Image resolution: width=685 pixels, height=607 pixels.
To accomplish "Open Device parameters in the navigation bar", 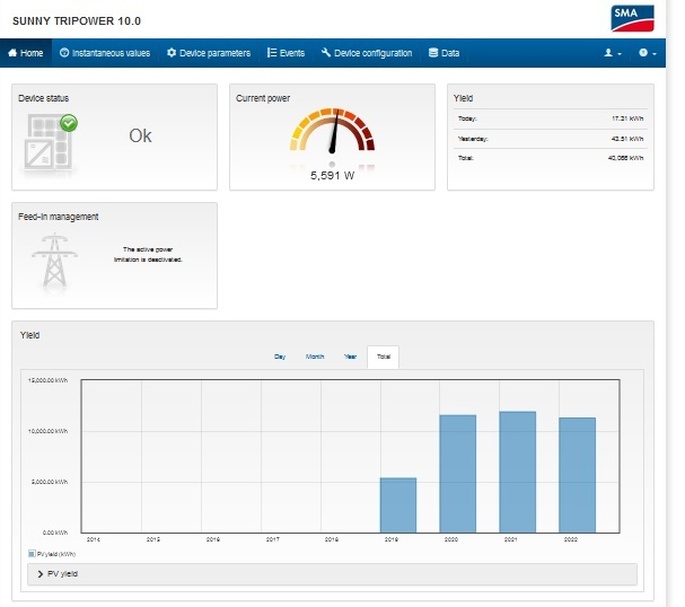I will tap(209, 53).
